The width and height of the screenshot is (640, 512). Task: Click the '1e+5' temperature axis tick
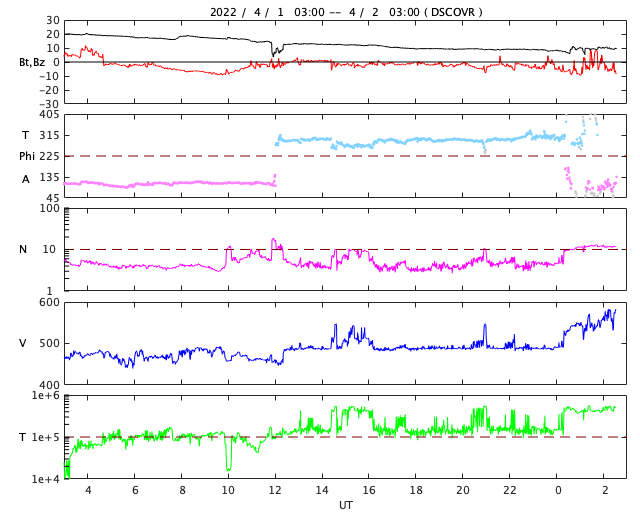click(46, 437)
